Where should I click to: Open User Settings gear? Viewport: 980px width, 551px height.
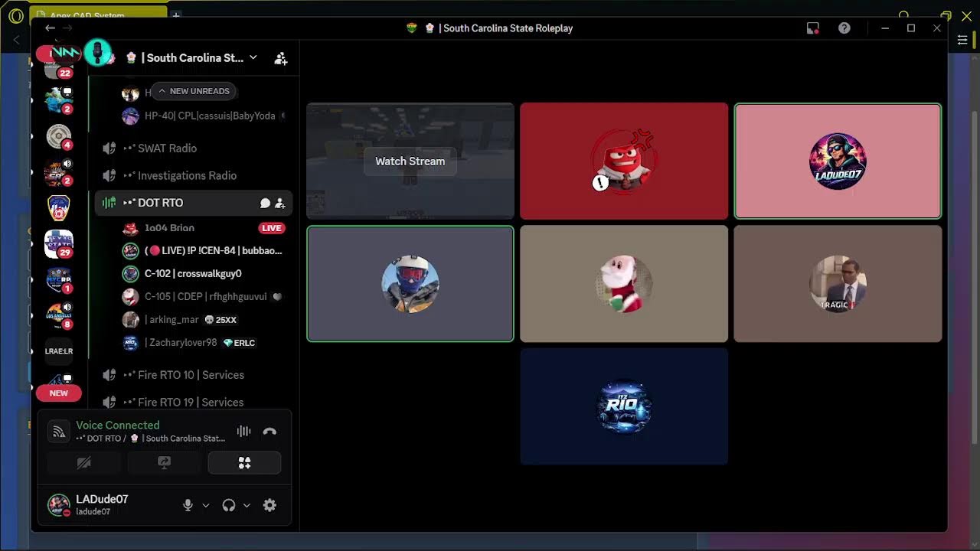pos(269,505)
